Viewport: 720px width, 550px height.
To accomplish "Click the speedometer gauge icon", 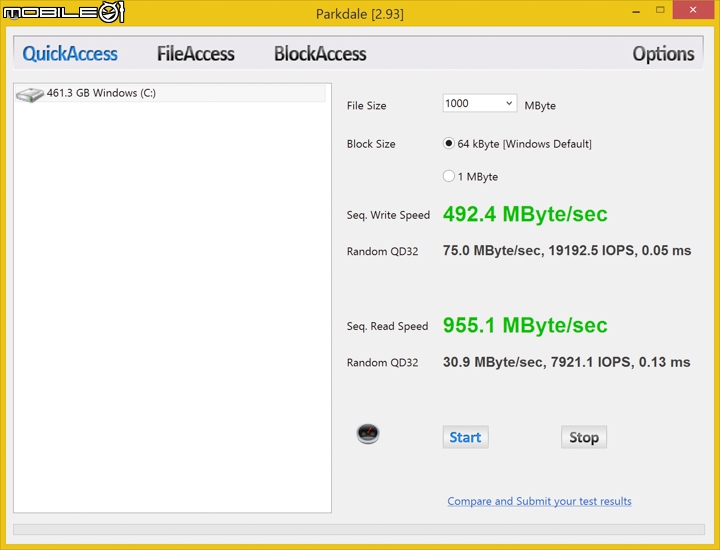I will click(x=368, y=434).
